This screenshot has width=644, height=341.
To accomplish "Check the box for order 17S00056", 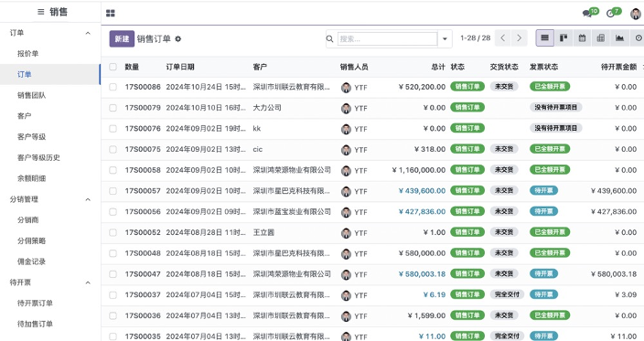I will [x=113, y=212].
